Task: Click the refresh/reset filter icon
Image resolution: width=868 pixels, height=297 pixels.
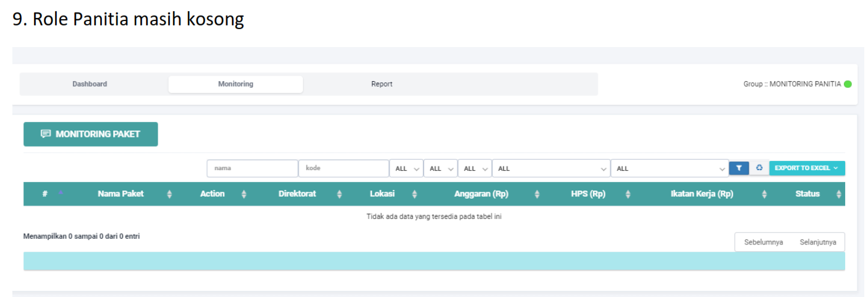Action: tap(759, 168)
